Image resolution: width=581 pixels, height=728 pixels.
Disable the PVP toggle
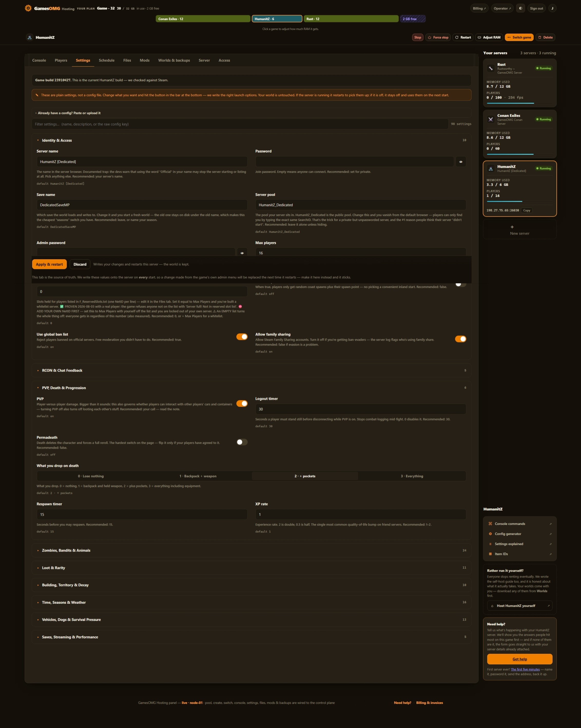click(x=242, y=403)
